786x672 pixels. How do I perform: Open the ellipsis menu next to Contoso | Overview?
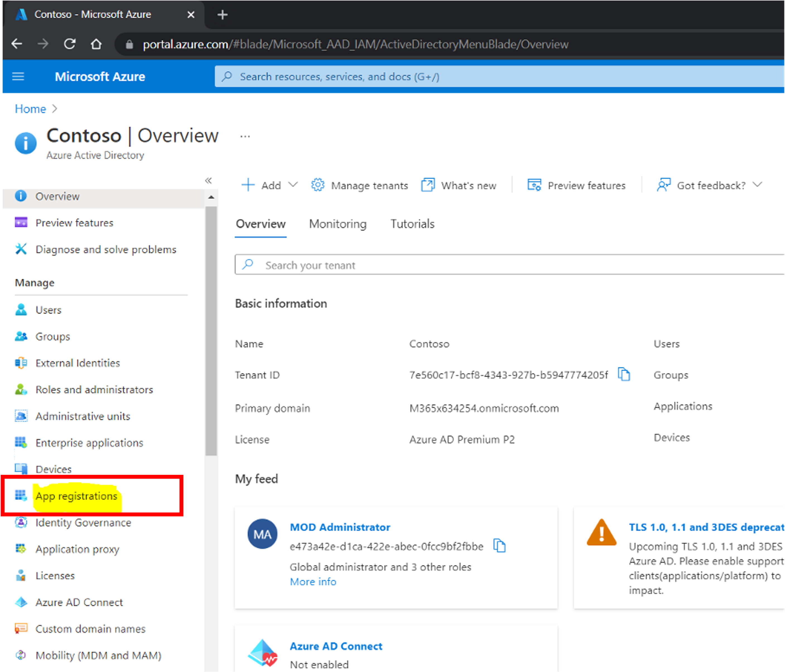[245, 136]
